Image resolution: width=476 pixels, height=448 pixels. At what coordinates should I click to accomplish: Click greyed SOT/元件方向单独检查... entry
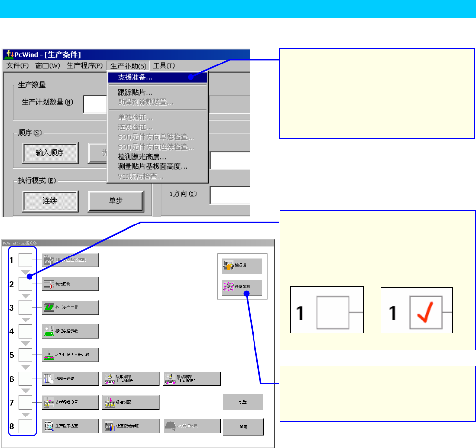coord(158,137)
